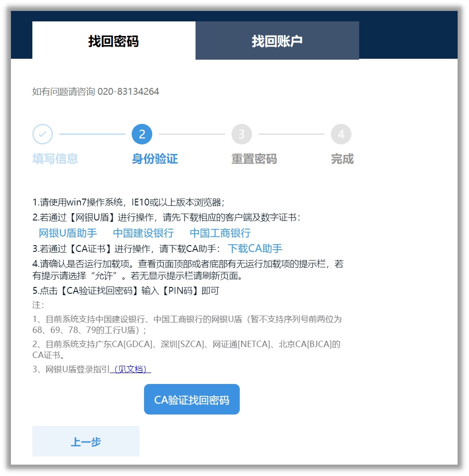Viewport: 469px width, 476px height.
Task: Click the progress connector between steps 2 and 3
Action: click(x=191, y=134)
